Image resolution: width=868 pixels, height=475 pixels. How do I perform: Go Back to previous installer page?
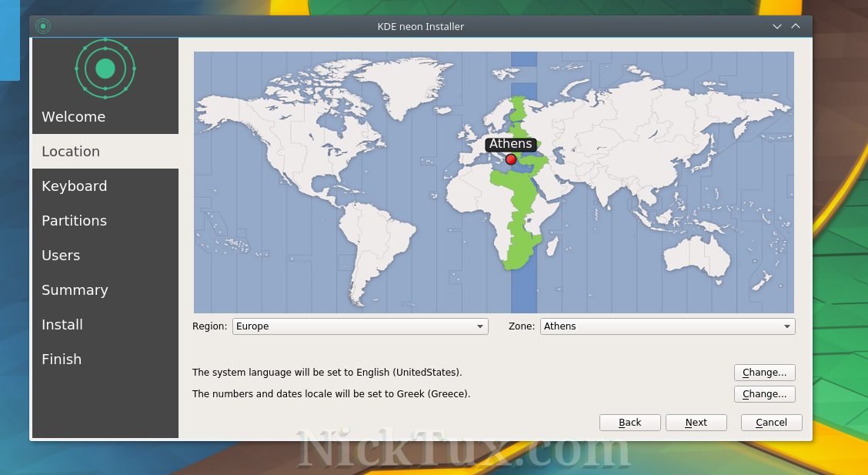pos(629,423)
